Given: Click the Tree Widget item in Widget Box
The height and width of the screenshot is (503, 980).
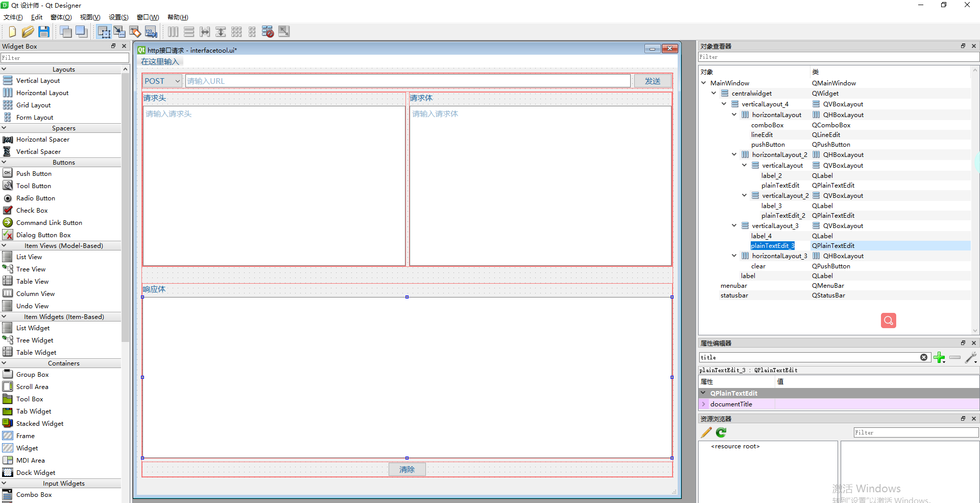Looking at the screenshot, I should (x=35, y=340).
